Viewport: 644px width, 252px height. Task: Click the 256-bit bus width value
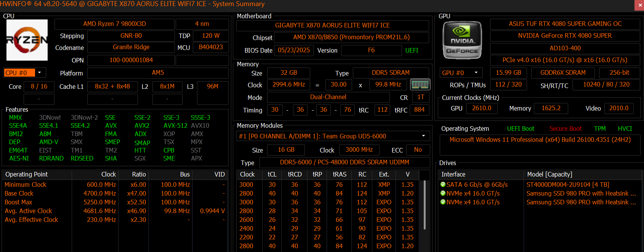pos(620,73)
